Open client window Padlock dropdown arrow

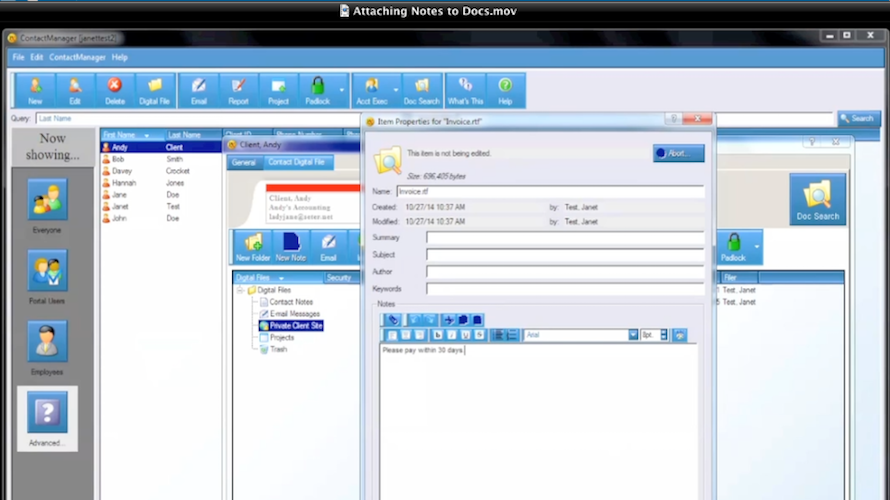coord(757,247)
